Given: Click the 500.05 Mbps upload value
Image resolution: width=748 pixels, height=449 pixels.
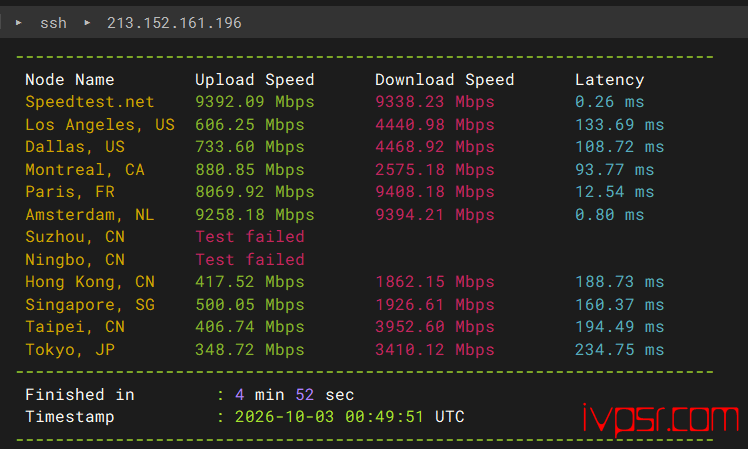Looking at the screenshot, I should (250, 305).
